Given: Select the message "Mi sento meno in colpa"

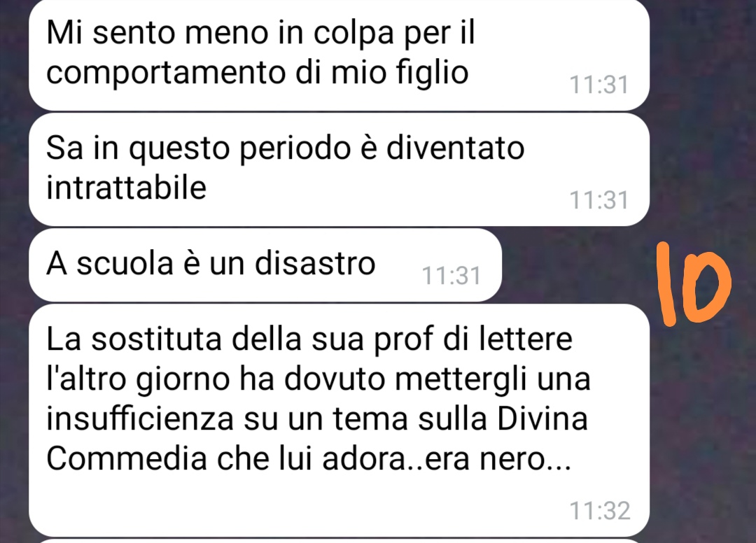Looking at the screenshot, I should tap(339, 55).
